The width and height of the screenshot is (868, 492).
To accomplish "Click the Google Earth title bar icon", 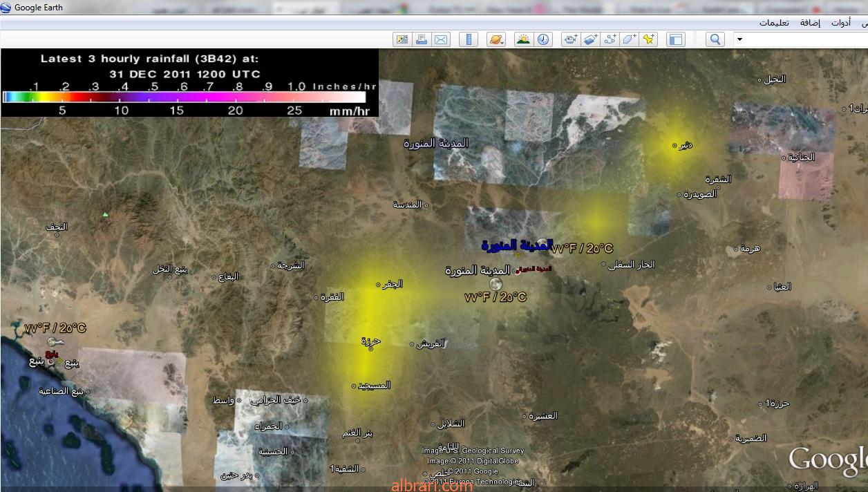I will (x=6, y=8).
